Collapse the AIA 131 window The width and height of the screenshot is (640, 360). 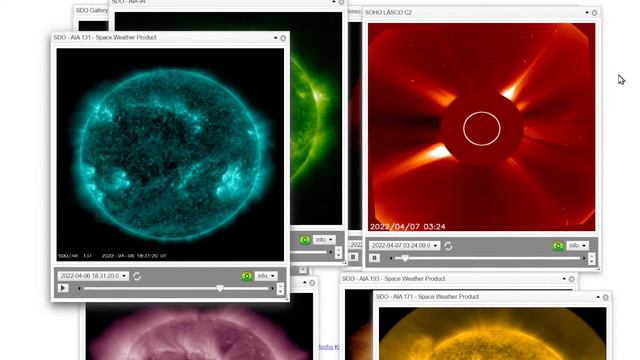point(276,38)
